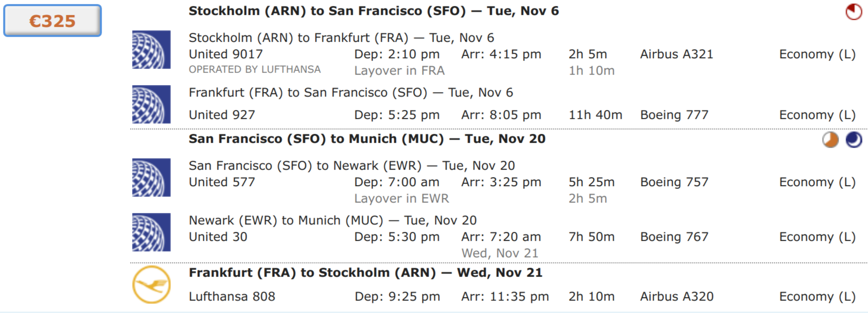Select the San Francisco to Munich heading
868x313 pixels.
point(367,139)
